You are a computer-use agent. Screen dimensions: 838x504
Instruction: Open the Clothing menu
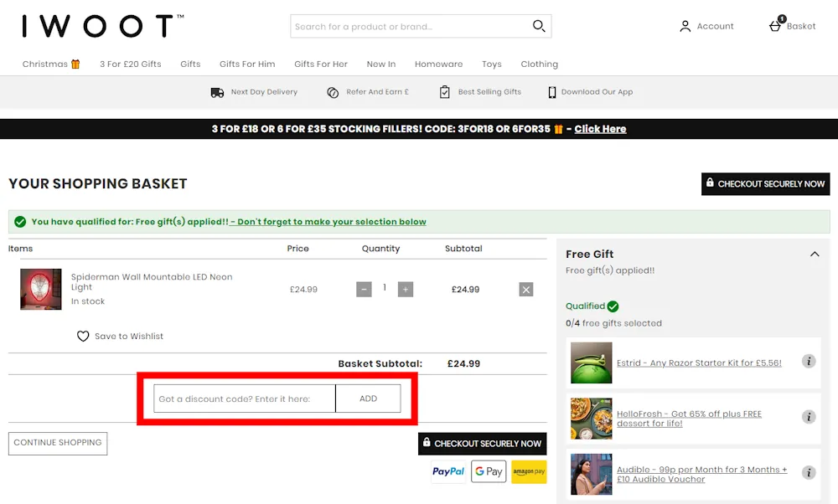pos(539,64)
